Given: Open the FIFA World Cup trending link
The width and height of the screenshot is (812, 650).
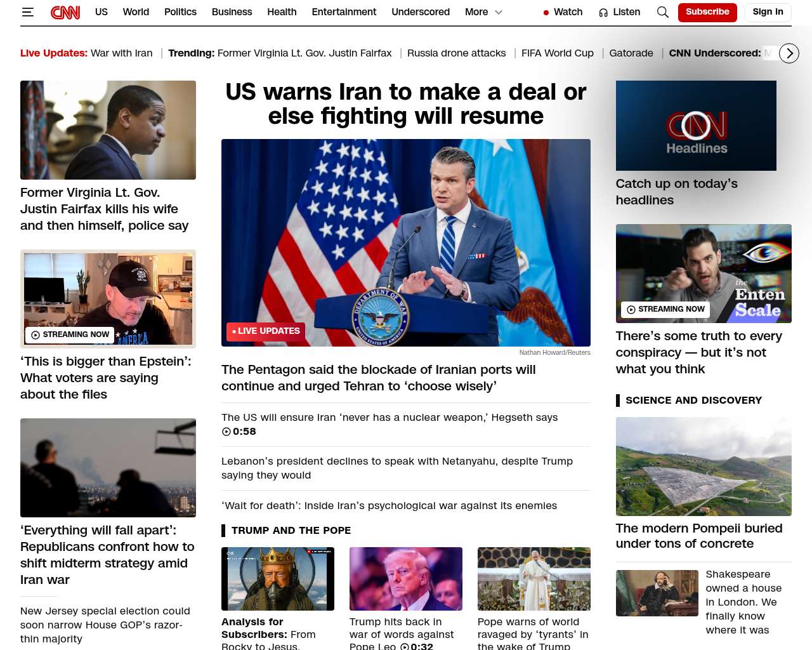Looking at the screenshot, I should [x=557, y=53].
